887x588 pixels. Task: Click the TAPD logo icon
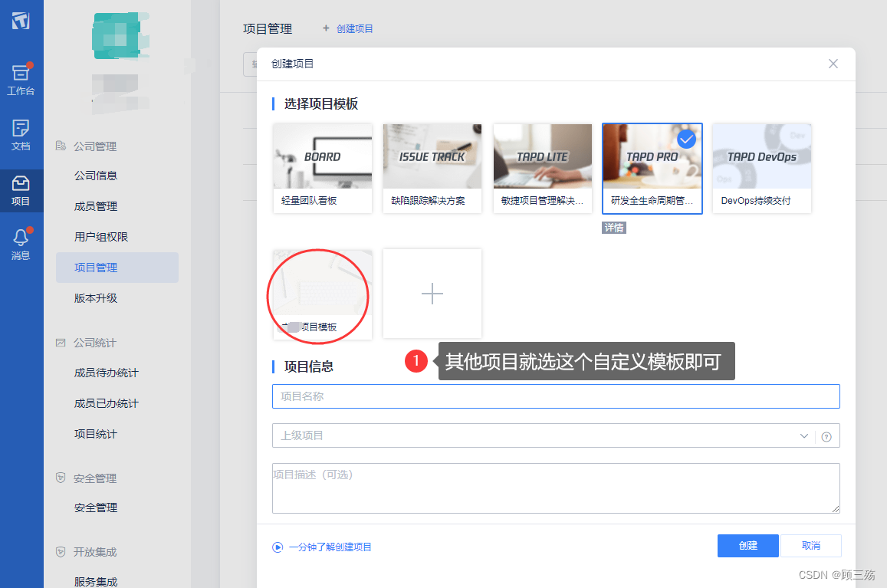[21, 21]
